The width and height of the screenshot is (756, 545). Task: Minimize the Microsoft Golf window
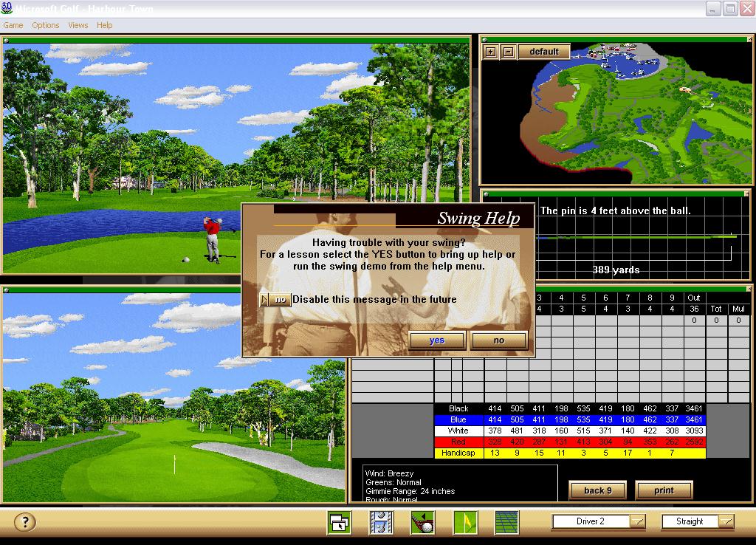click(714, 8)
